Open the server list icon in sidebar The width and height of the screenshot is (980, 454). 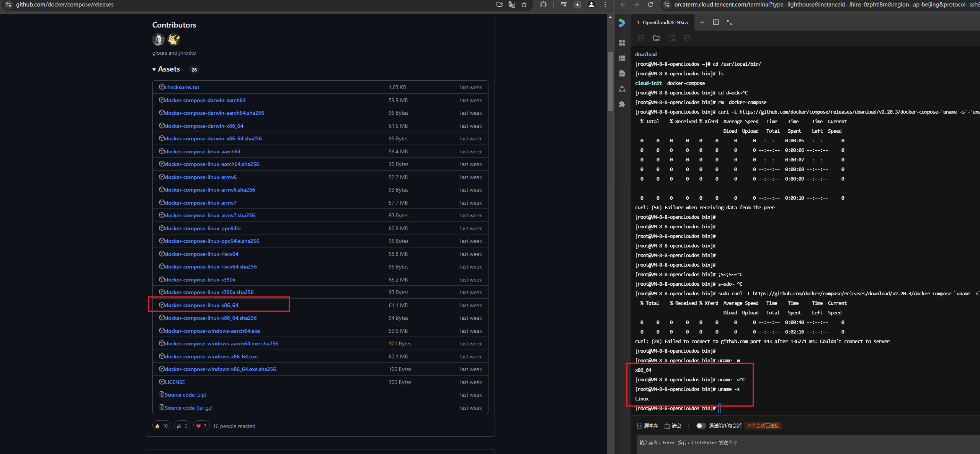(x=622, y=58)
